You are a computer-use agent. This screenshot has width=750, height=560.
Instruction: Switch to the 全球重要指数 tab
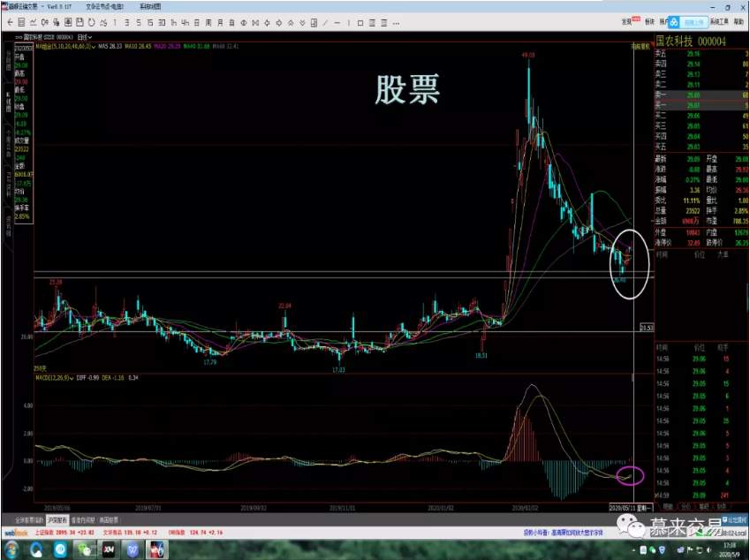[30, 520]
